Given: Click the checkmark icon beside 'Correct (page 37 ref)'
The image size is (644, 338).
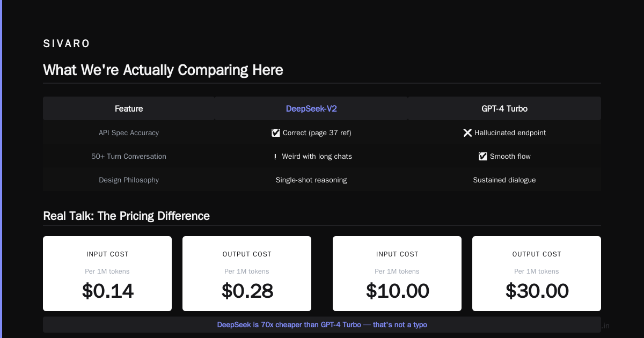Looking at the screenshot, I should click(276, 133).
